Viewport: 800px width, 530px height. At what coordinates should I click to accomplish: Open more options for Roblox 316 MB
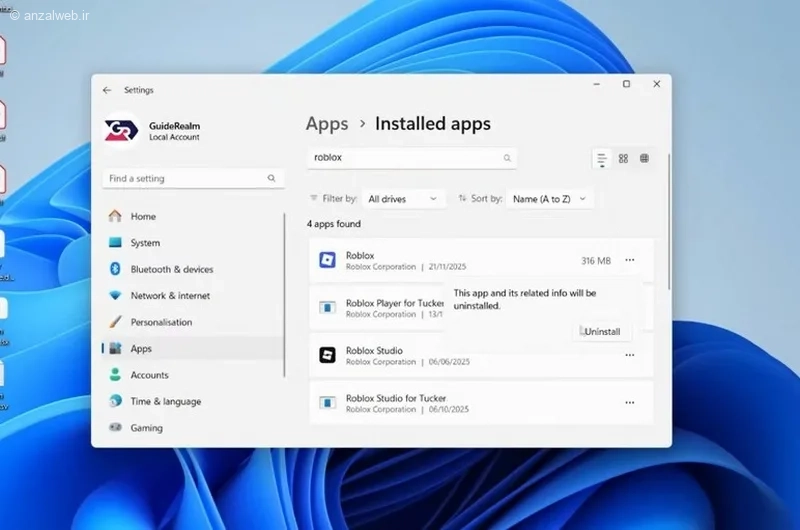pos(630,260)
